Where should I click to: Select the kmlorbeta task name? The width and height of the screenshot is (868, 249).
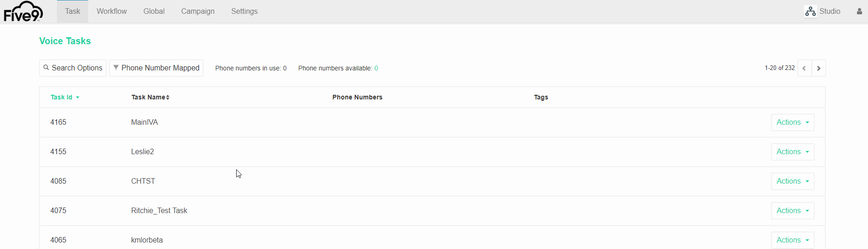pos(147,240)
